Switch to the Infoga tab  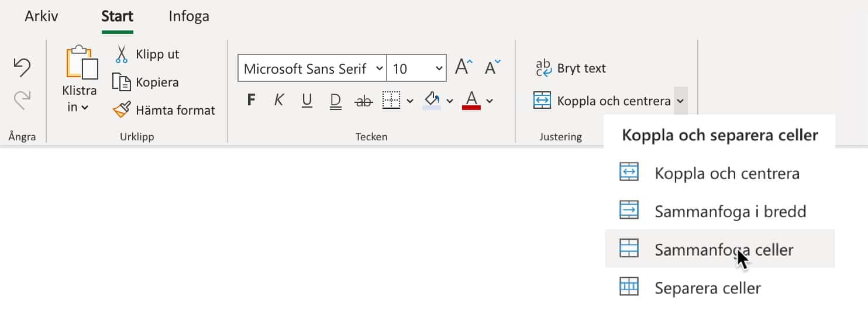pos(188,16)
